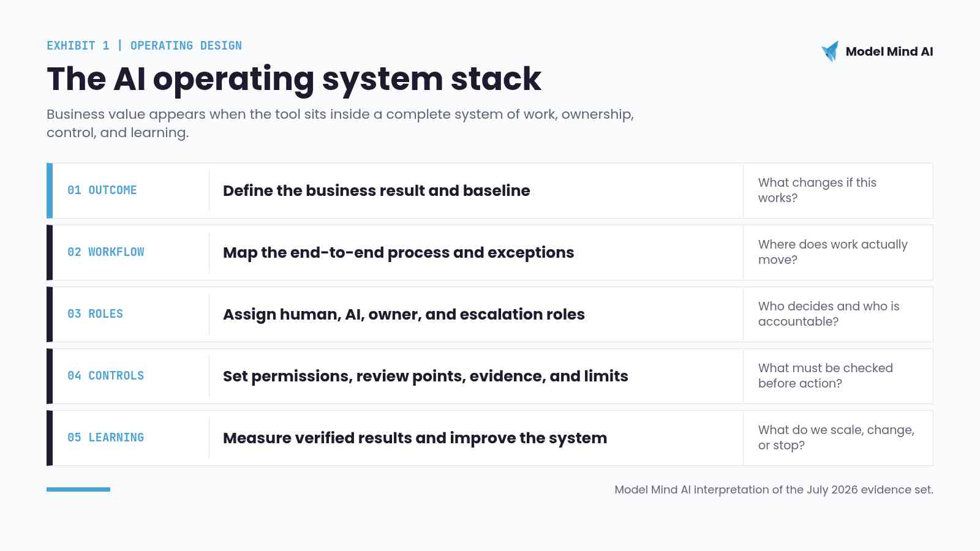980x551 pixels.
Task: Click the Model Mind AI bird logo icon
Action: click(830, 51)
